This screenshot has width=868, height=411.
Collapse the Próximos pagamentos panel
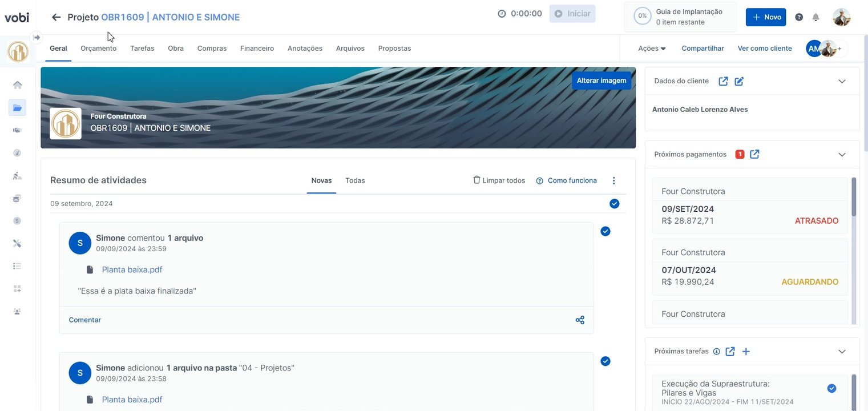[x=842, y=154]
